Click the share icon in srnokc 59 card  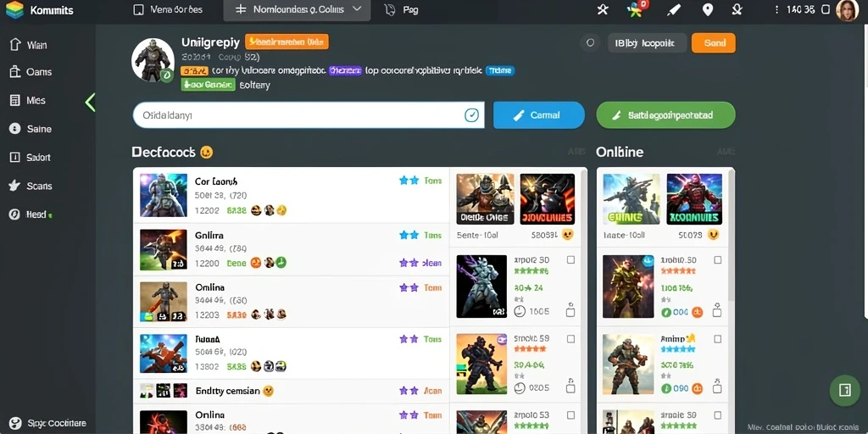point(570,386)
